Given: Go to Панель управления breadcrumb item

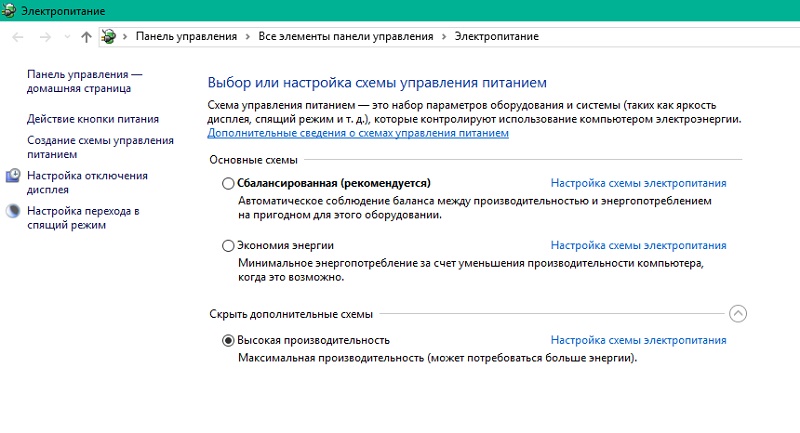Looking at the screenshot, I should click(186, 36).
